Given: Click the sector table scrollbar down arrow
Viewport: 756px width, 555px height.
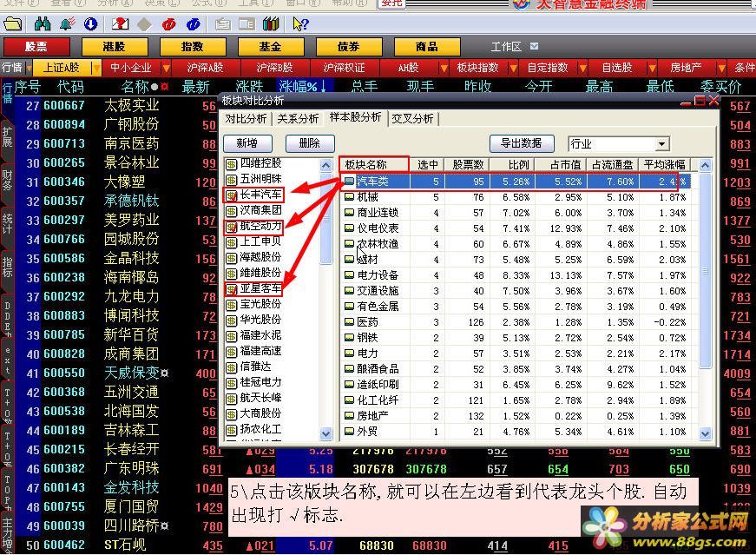Looking at the screenshot, I should (x=705, y=433).
